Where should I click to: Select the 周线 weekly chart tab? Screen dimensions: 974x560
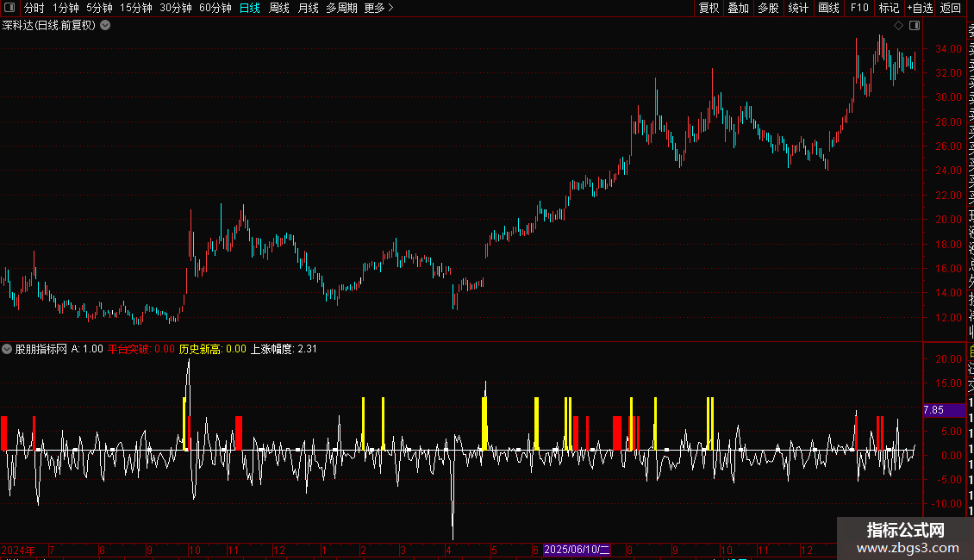pyautogui.click(x=279, y=8)
